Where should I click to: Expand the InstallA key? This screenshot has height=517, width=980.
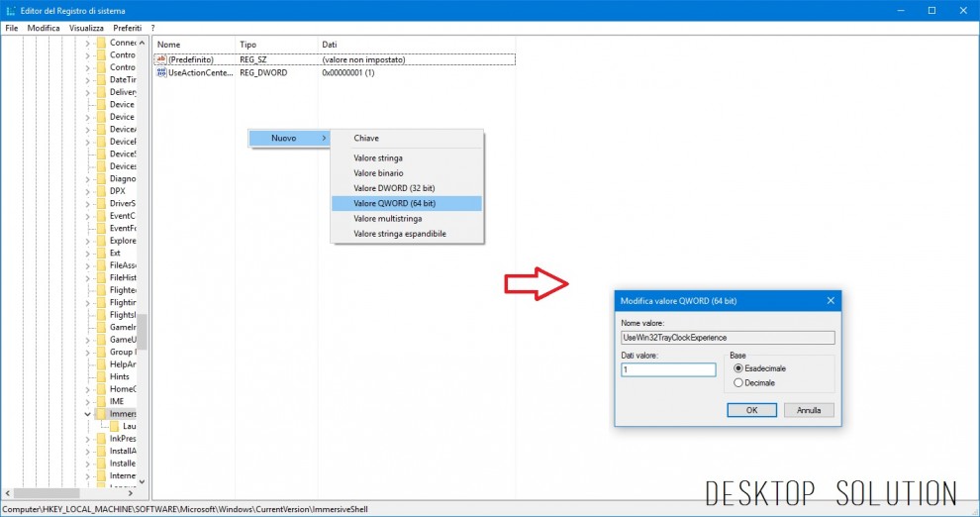coord(87,452)
